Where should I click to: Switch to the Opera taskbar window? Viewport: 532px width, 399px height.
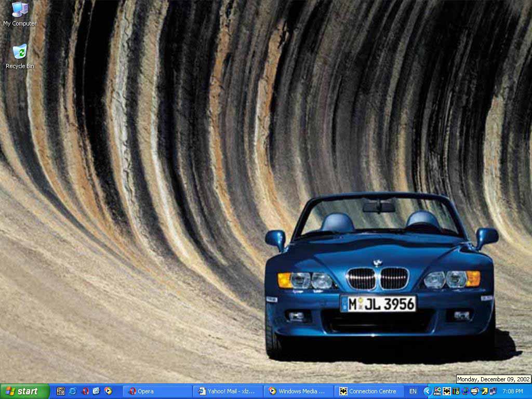coord(157,392)
